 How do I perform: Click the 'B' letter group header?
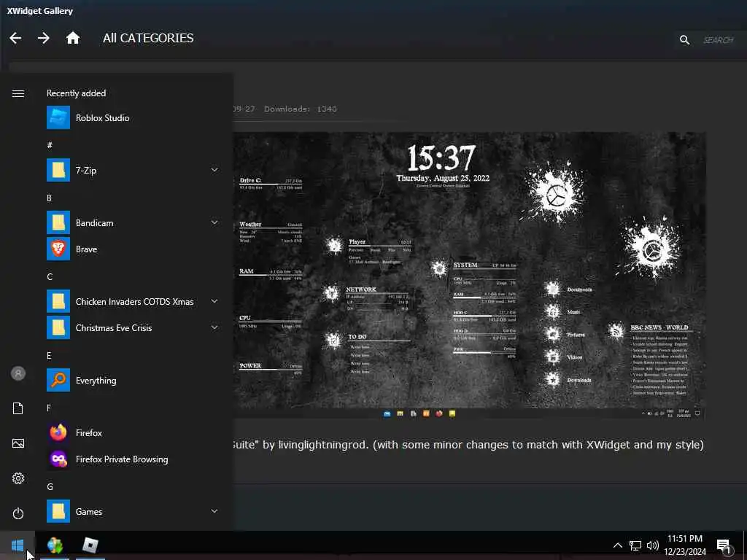(x=49, y=198)
